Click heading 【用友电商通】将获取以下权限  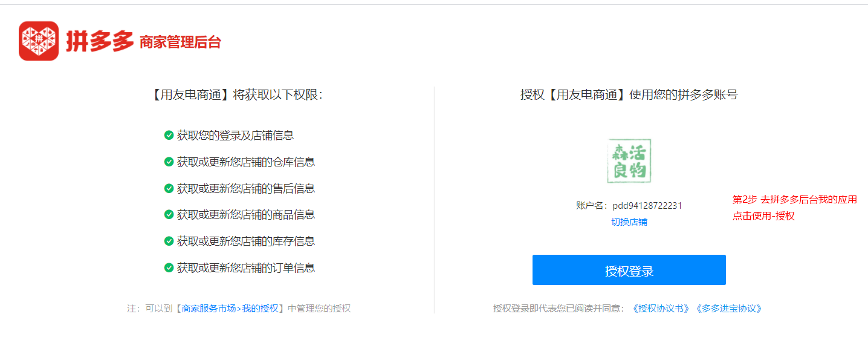coord(236,95)
